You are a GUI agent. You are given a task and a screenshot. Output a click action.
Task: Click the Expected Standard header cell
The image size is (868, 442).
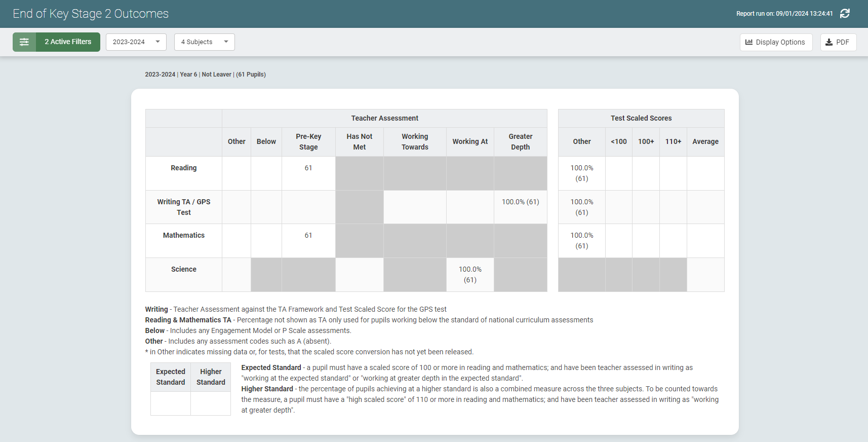171,377
